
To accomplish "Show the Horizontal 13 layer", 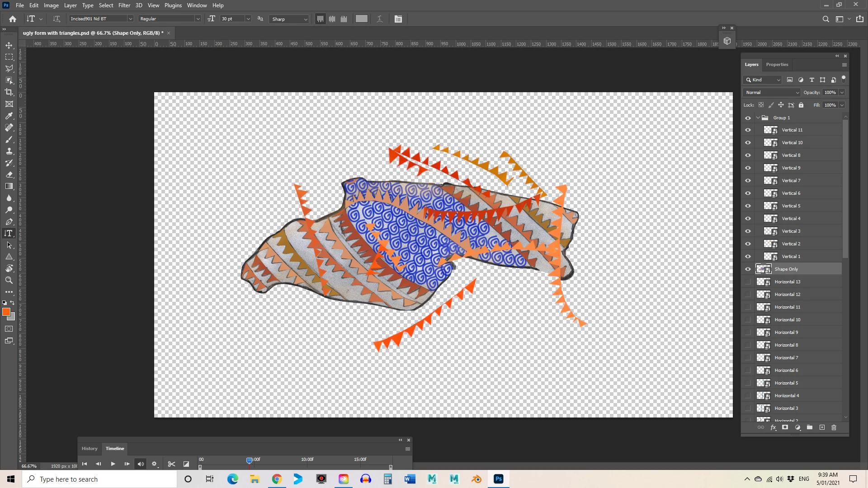I will click(748, 282).
